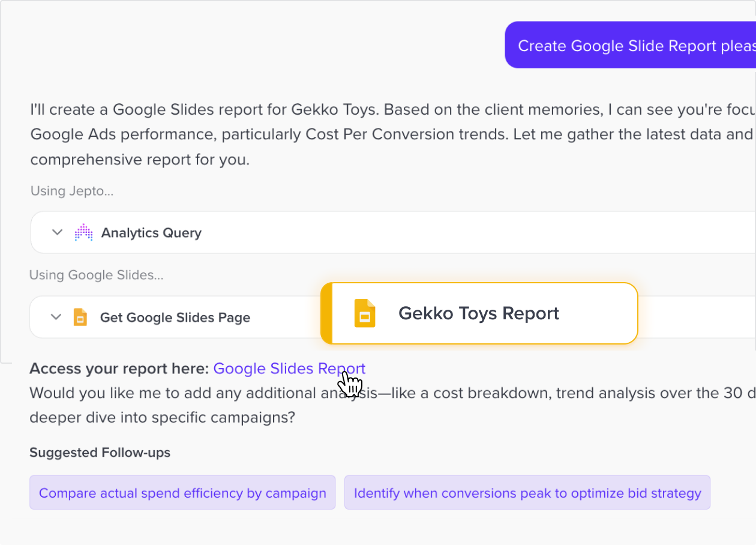The width and height of the screenshot is (756, 545).
Task: Collapse the Get Google Slides Page section
Action: point(57,317)
